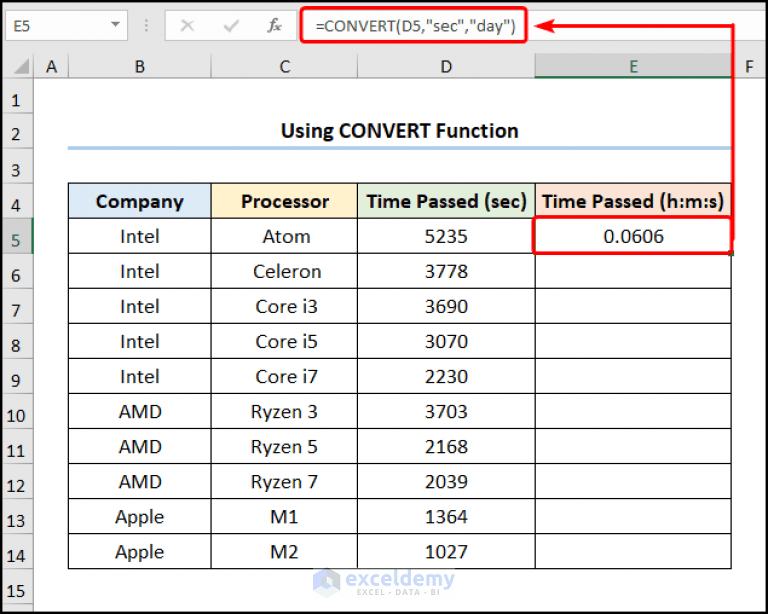768x614 pixels.
Task: Select the 'Ryzen 7' cell
Action: [285, 481]
